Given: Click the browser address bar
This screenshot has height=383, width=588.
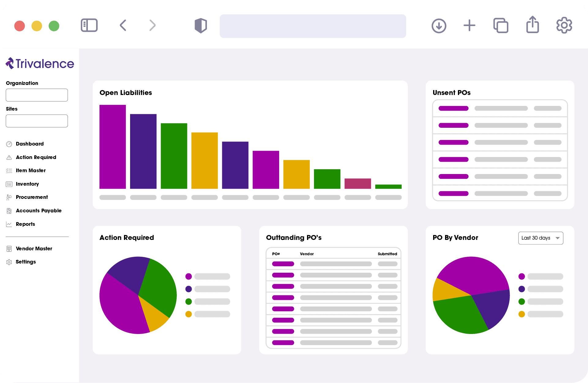Looking at the screenshot, I should [x=313, y=26].
